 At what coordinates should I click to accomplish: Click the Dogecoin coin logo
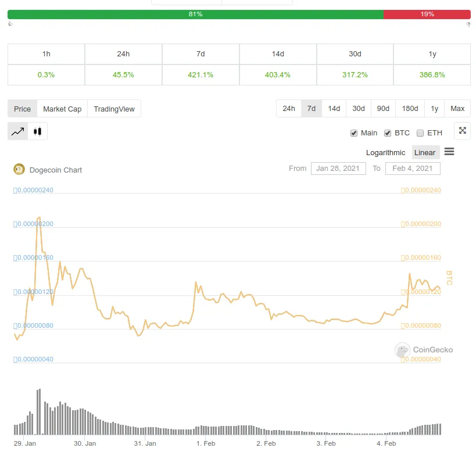(x=19, y=169)
